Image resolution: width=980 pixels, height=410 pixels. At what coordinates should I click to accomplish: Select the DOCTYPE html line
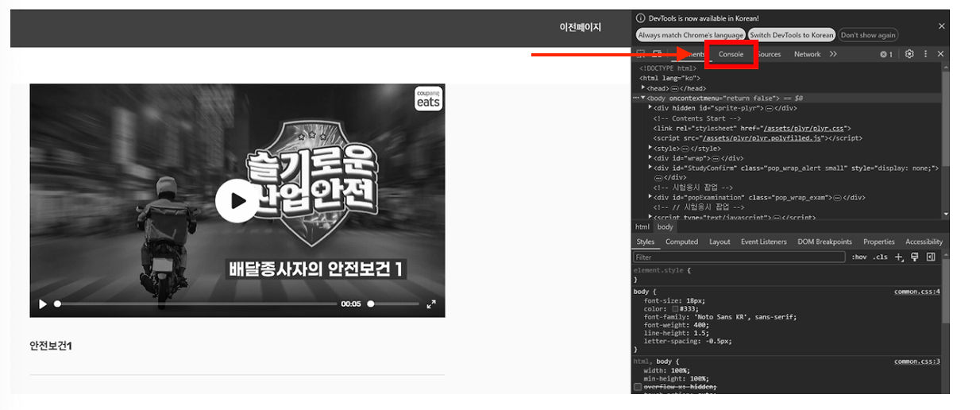pyautogui.click(x=668, y=68)
